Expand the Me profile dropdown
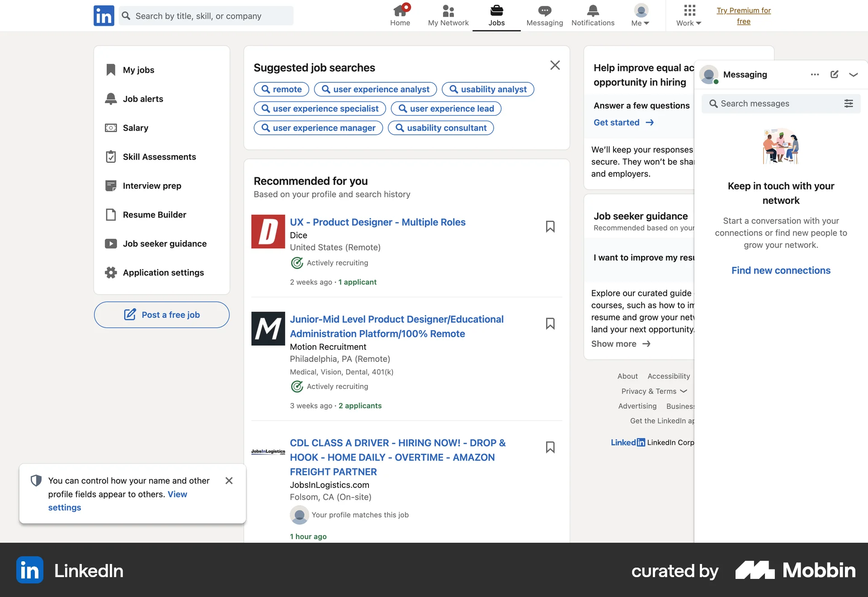 (640, 15)
